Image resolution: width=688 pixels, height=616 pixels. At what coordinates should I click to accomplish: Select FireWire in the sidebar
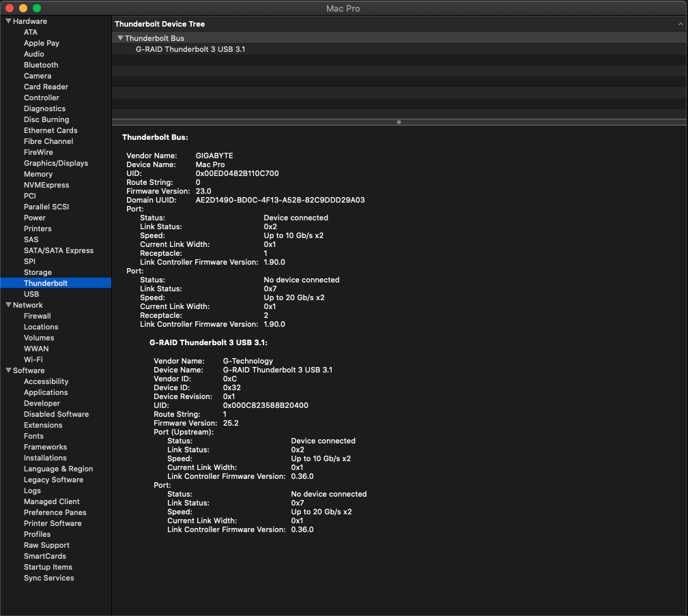coord(38,152)
